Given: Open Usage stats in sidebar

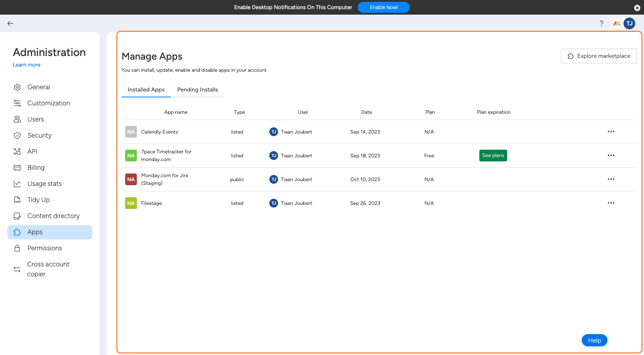Looking at the screenshot, I should (x=50, y=184).
